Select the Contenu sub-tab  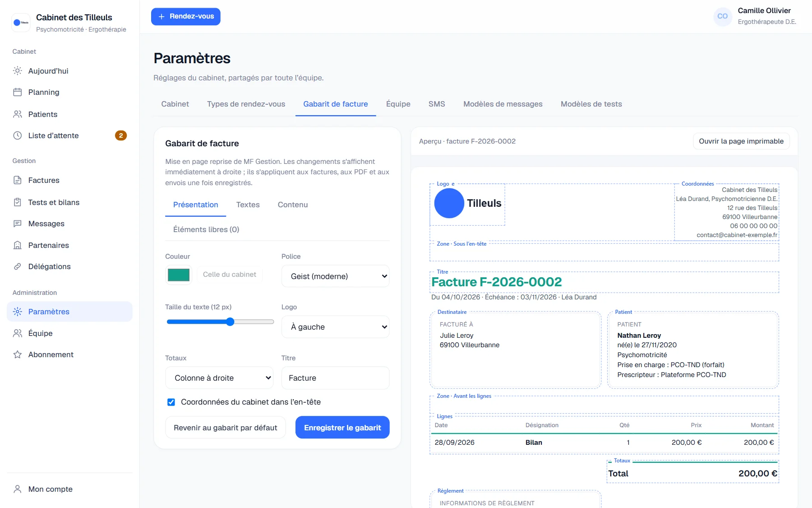point(293,205)
